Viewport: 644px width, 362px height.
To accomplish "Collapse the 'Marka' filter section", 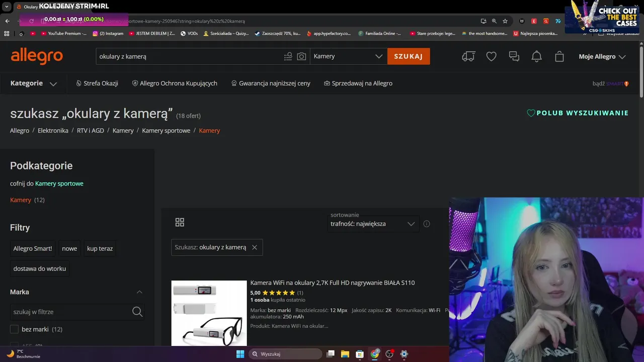I will click(x=139, y=292).
